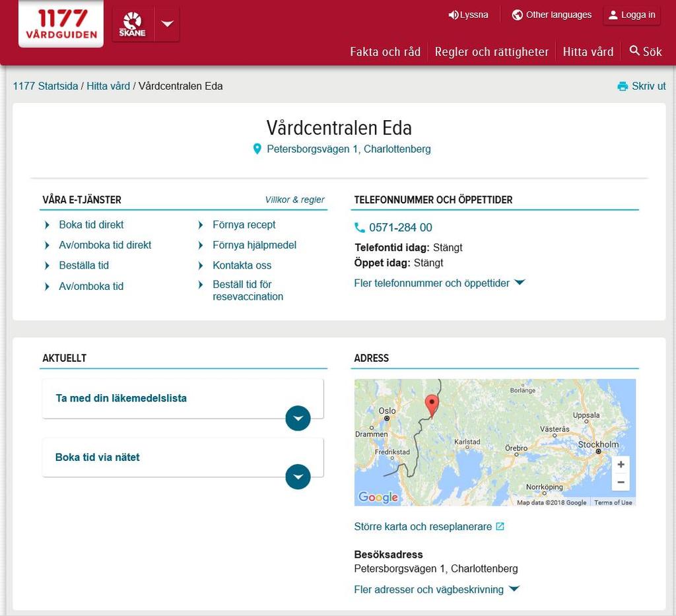This screenshot has height=616, width=676.
Task: Click the Telefontid idag: Stängt text
Action: 408,248
